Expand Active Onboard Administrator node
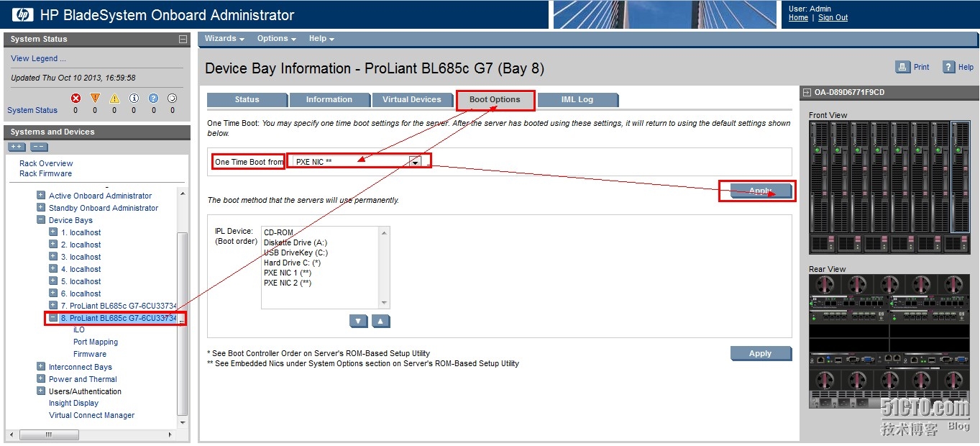980x446 pixels. click(41, 195)
